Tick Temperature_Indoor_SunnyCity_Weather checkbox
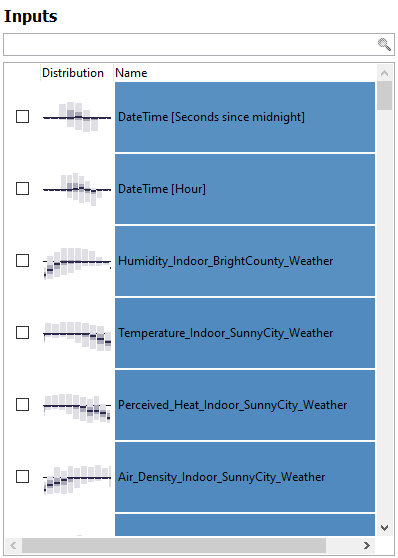 click(22, 332)
